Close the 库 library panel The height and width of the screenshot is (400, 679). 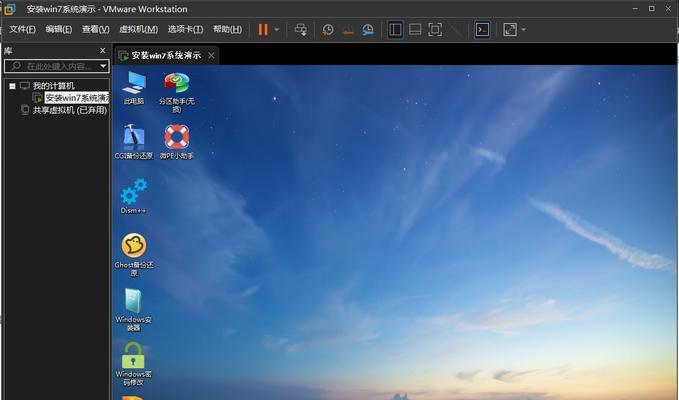103,51
